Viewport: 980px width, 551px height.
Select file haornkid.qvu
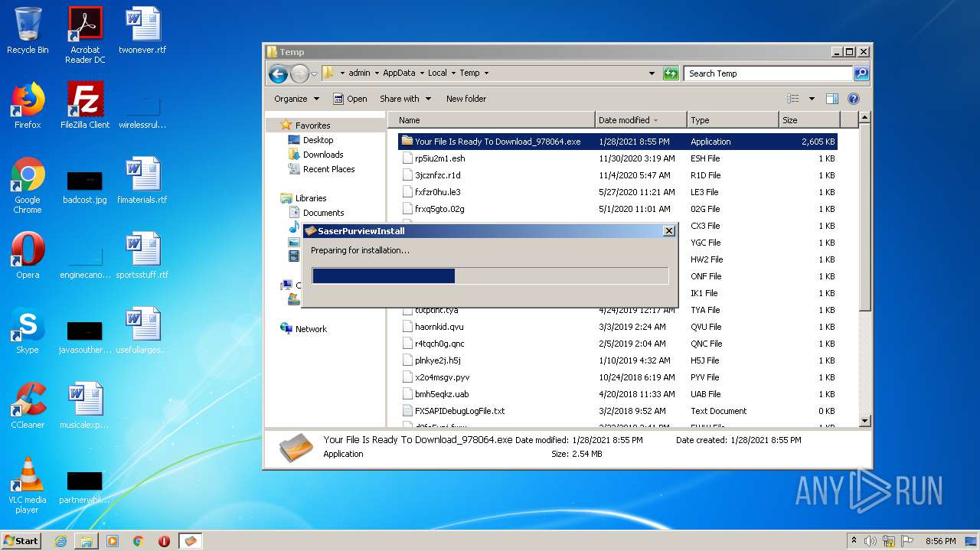coord(618,327)
